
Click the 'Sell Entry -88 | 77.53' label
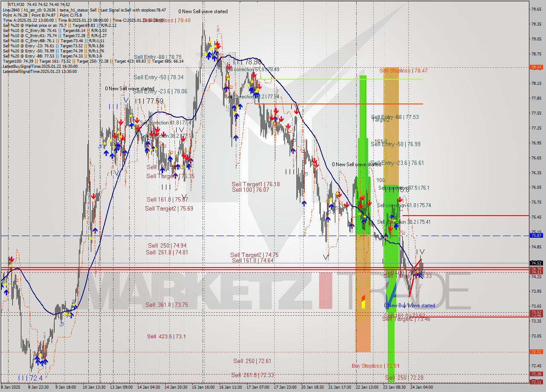[x=395, y=117]
